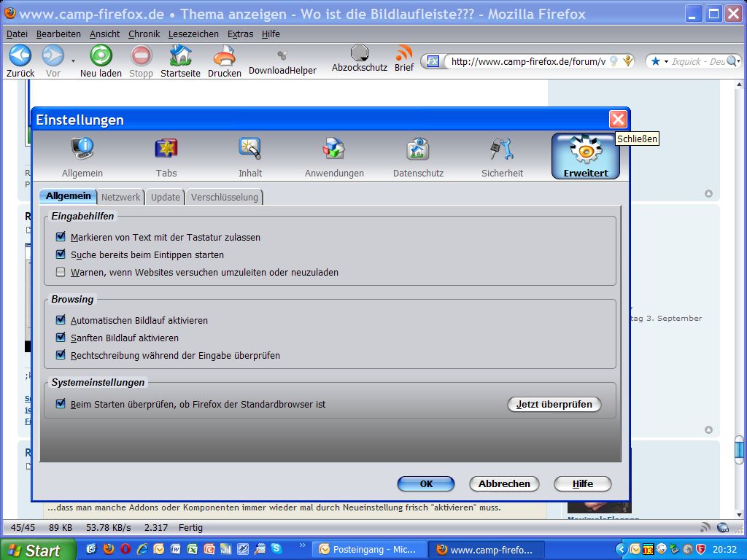The image size is (747, 560).
Task: Open the Brief feed reader icon
Action: point(404,52)
